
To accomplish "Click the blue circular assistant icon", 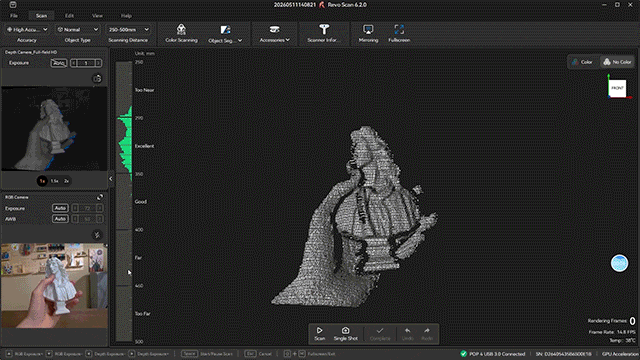I will (619, 263).
